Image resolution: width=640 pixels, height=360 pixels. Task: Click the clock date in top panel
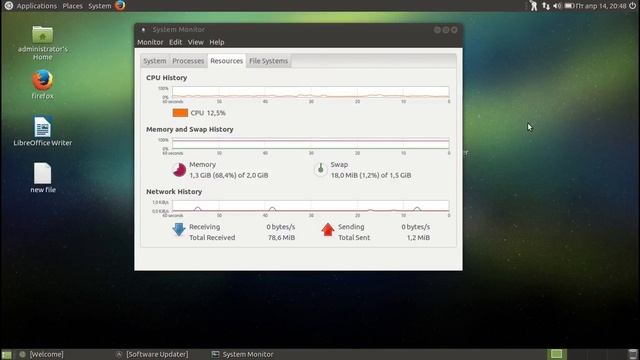click(601, 6)
